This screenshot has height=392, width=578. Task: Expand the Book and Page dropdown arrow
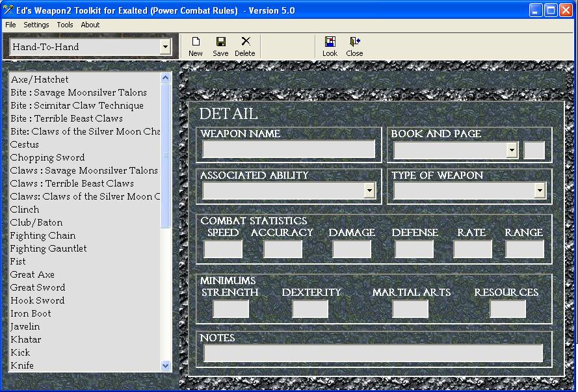tap(512, 150)
